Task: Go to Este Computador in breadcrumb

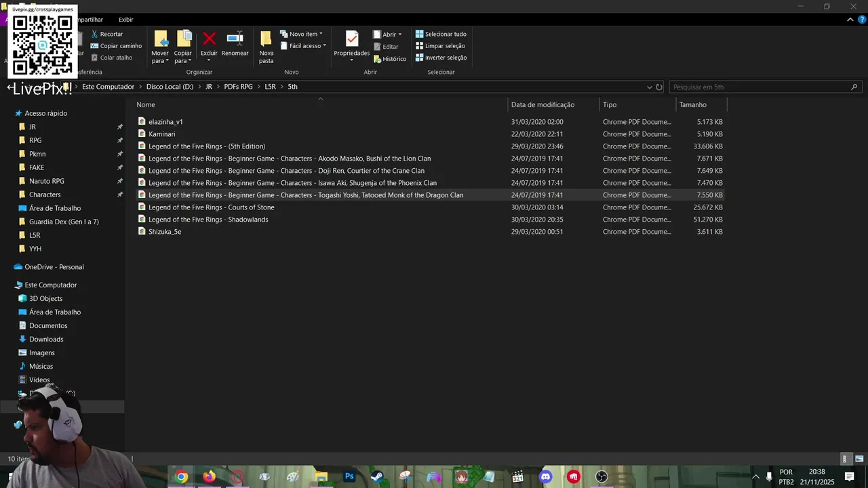Action: click(108, 87)
